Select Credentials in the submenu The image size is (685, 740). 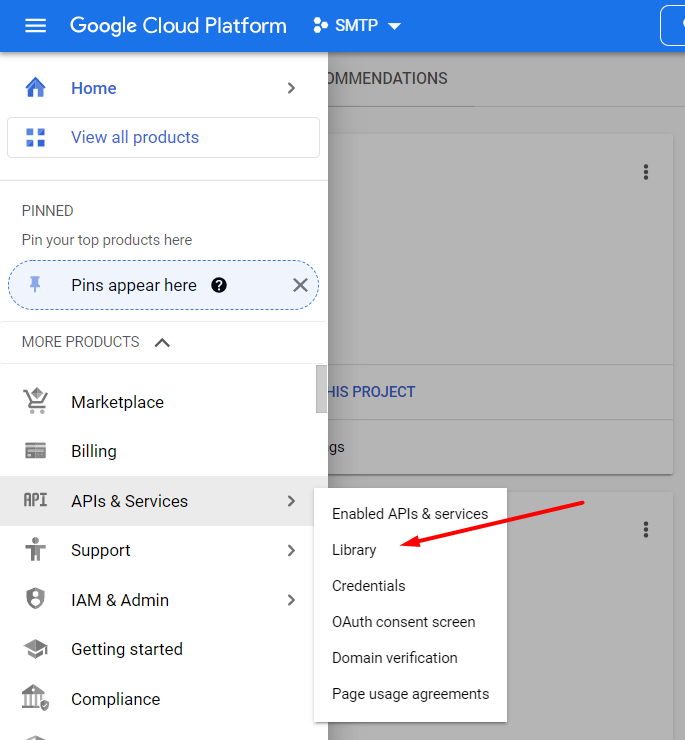(x=410, y=586)
